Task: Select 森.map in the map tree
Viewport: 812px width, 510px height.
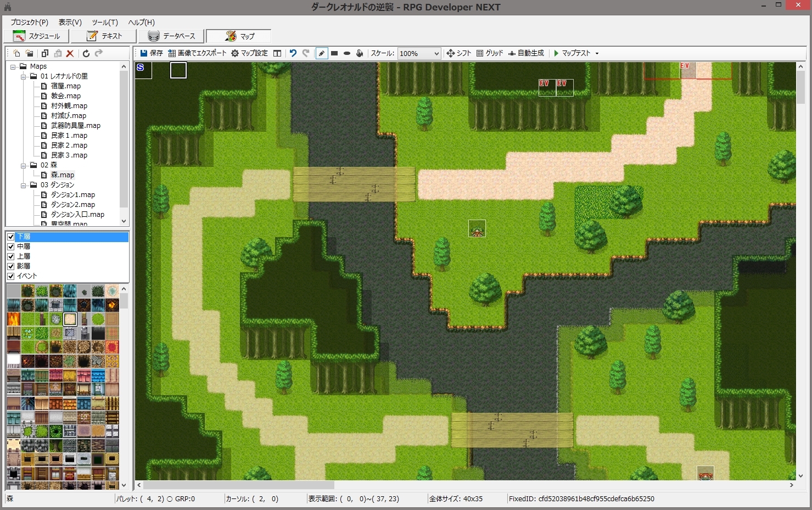Action: [x=62, y=175]
